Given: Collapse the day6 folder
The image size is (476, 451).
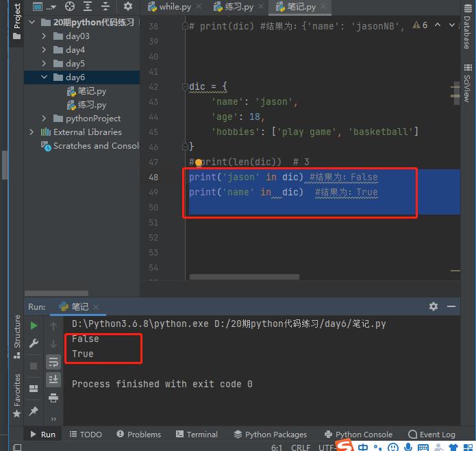Looking at the screenshot, I should 44,77.
